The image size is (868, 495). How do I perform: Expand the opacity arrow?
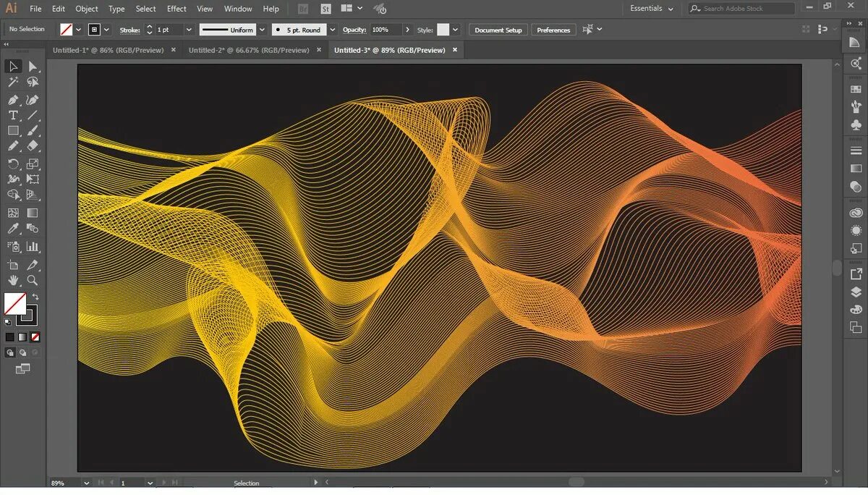tap(408, 30)
